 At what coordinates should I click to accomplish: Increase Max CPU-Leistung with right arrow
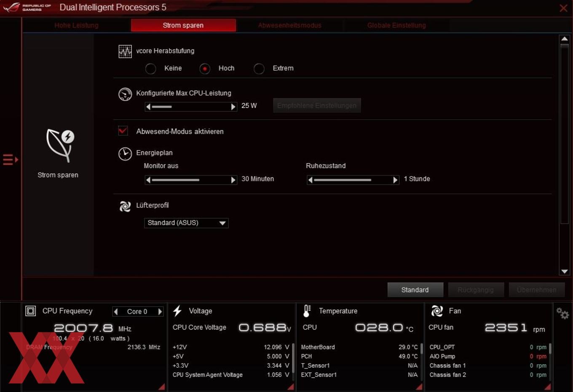pos(233,107)
